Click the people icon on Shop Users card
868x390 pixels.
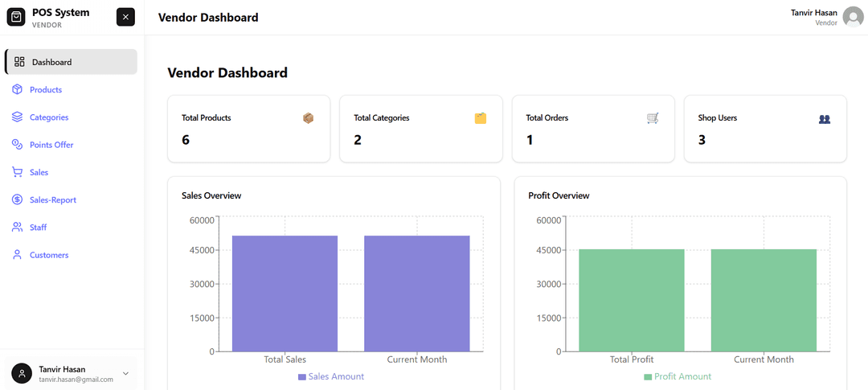(825, 119)
